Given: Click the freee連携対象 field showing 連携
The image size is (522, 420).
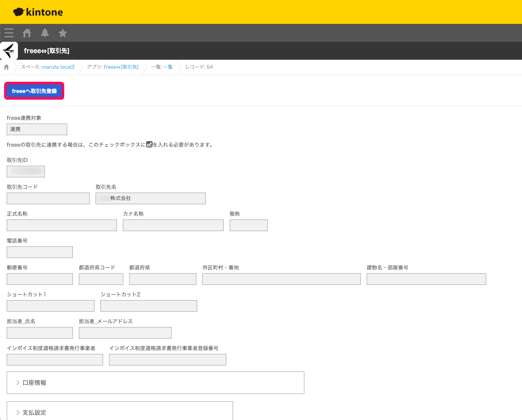Looking at the screenshot, I should pos(37,129).
